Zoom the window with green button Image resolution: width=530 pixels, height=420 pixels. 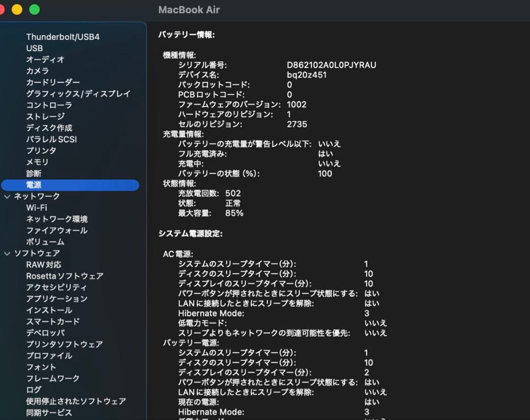point(34,9)
